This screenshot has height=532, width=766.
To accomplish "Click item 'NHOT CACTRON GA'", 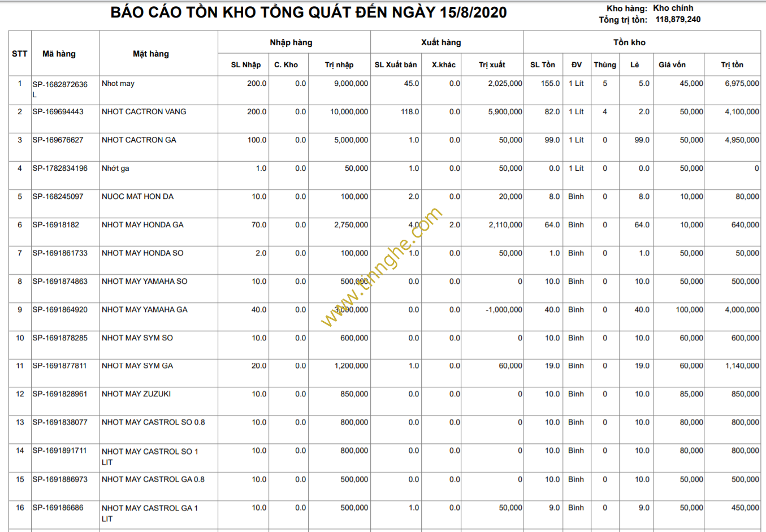I will 139,140.
